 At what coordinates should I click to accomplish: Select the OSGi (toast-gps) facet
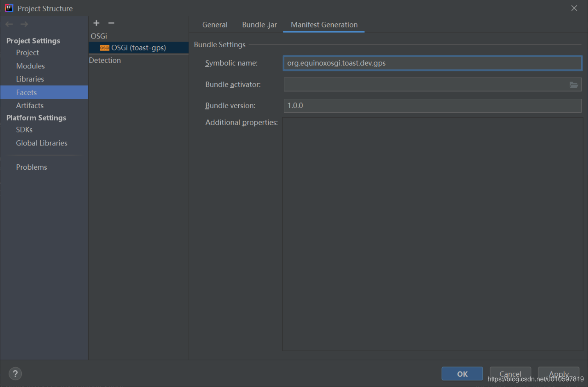[x=138, y=48]
